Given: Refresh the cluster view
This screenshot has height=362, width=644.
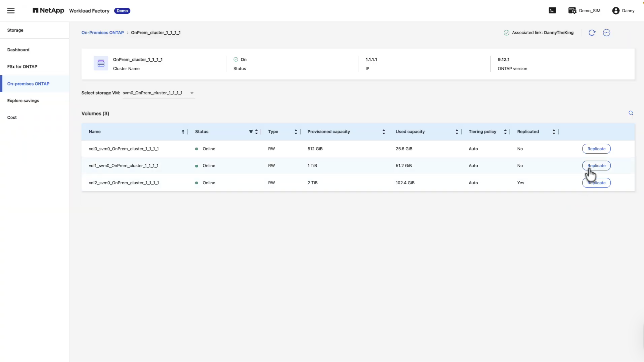Looking at the screenshot, I should click(x=592, y=33).
